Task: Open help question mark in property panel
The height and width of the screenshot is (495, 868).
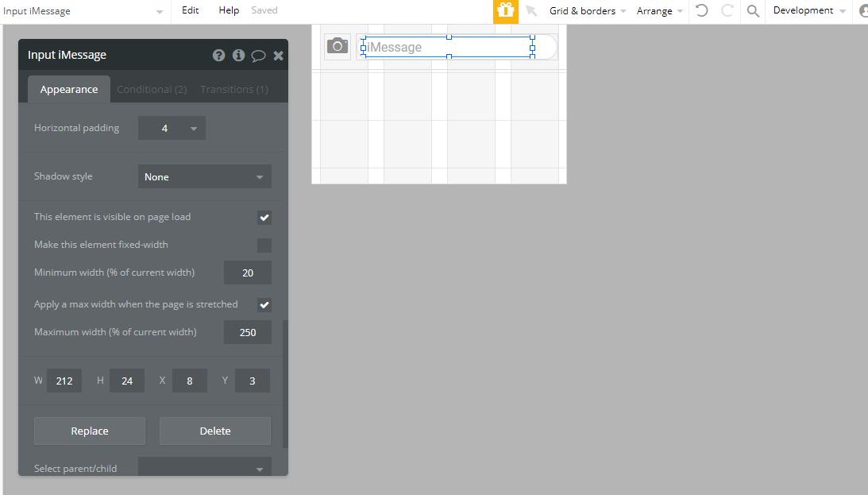Action: tap(218, 56)
